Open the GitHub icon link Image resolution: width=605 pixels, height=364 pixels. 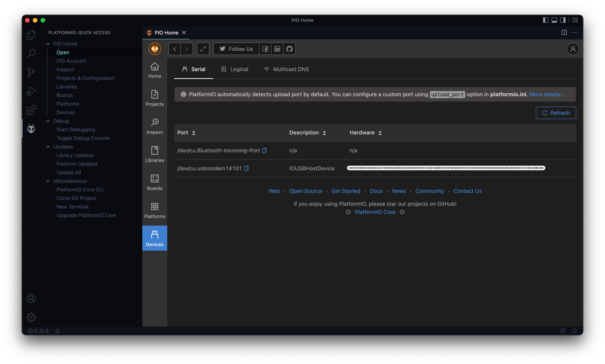click(289, 49)
